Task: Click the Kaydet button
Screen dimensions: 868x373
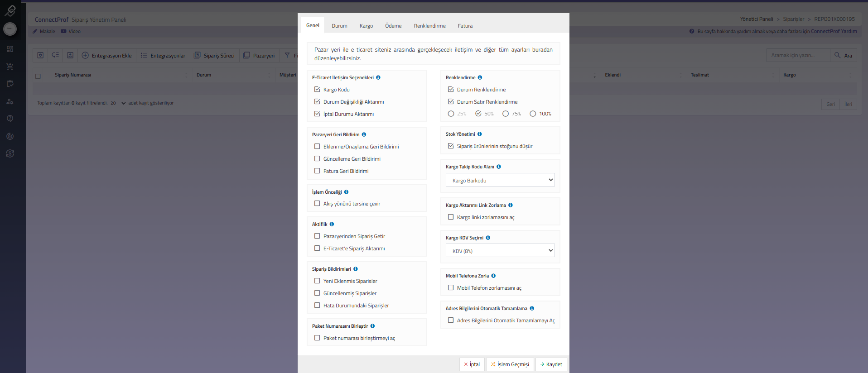Action: (x=551, y=364)
